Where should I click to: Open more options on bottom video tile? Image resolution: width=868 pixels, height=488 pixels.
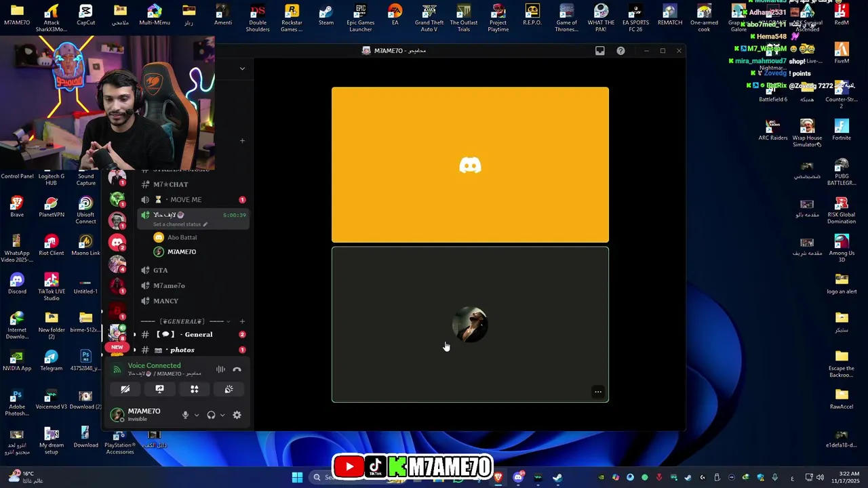point(598,392)
